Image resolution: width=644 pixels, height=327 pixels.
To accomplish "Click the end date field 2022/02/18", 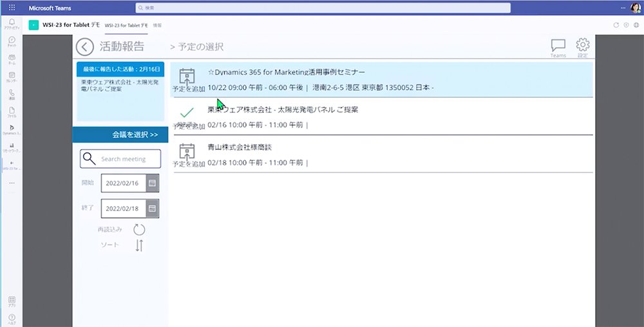I will (124, 209).
